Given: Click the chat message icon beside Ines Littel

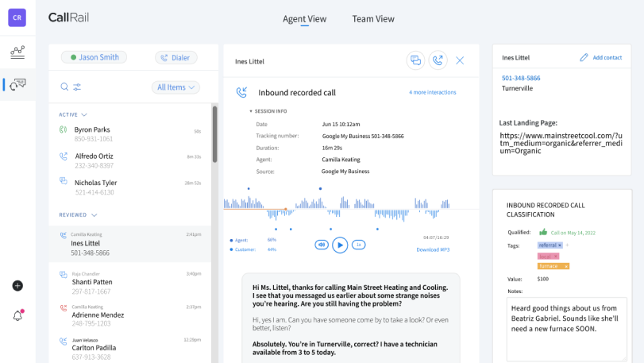Looking at the screenshot, I should 415,60.
